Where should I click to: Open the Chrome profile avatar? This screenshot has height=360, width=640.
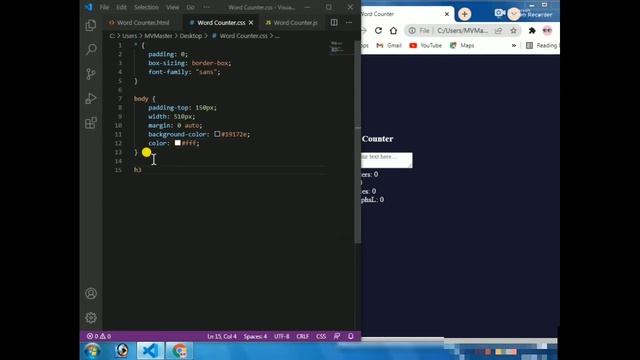[x=547, y=31]
